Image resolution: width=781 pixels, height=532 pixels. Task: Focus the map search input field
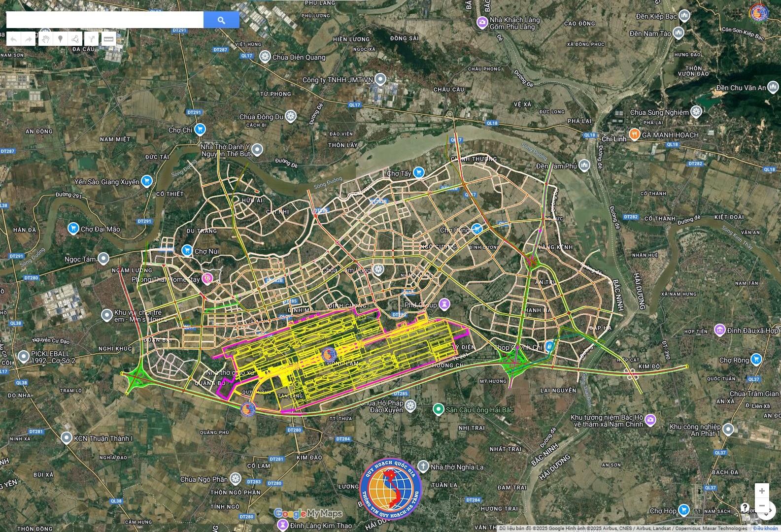pyautogui.click(x=104, y=20)
